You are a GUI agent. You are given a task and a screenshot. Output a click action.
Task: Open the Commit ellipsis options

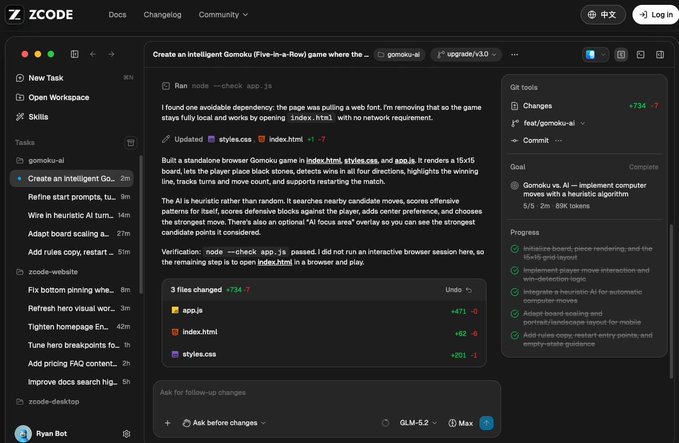559,141
